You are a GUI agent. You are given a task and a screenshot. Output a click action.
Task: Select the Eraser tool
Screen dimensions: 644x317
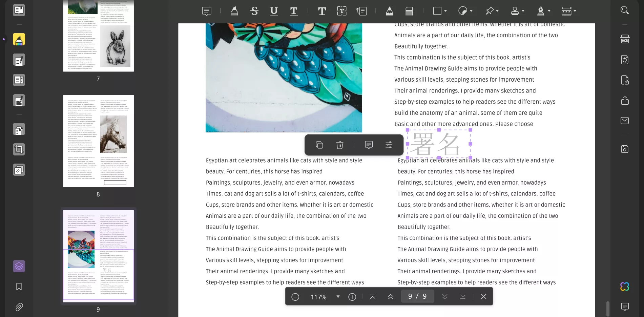click(409, 11)
